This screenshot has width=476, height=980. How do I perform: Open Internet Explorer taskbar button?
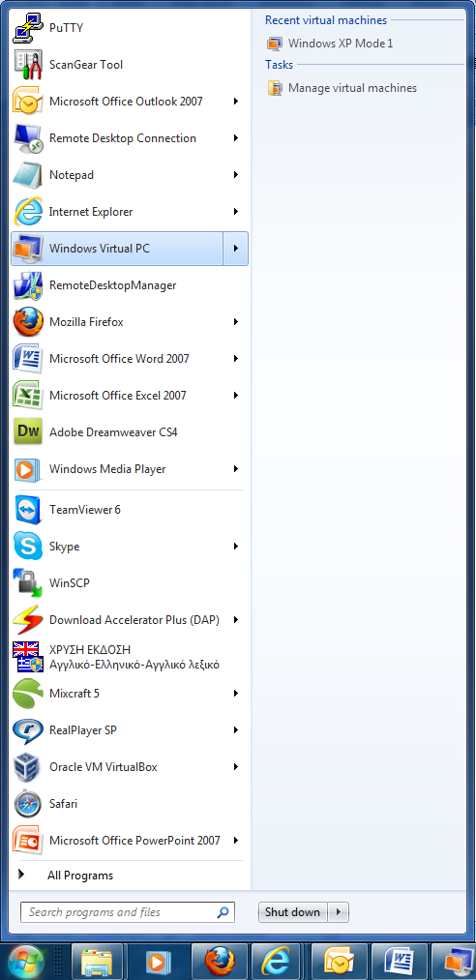tap(278, 963)
